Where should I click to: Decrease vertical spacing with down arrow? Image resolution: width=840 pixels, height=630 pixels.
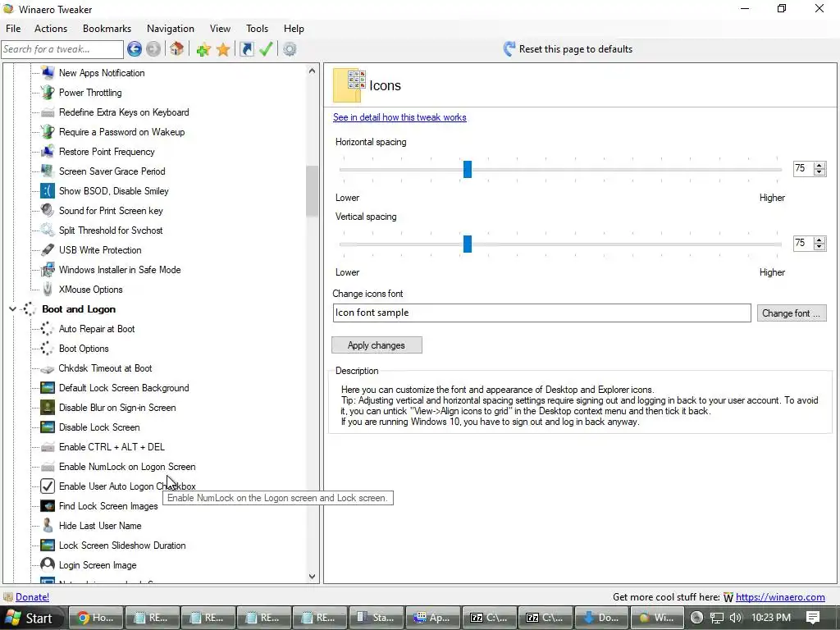(819, 247)
